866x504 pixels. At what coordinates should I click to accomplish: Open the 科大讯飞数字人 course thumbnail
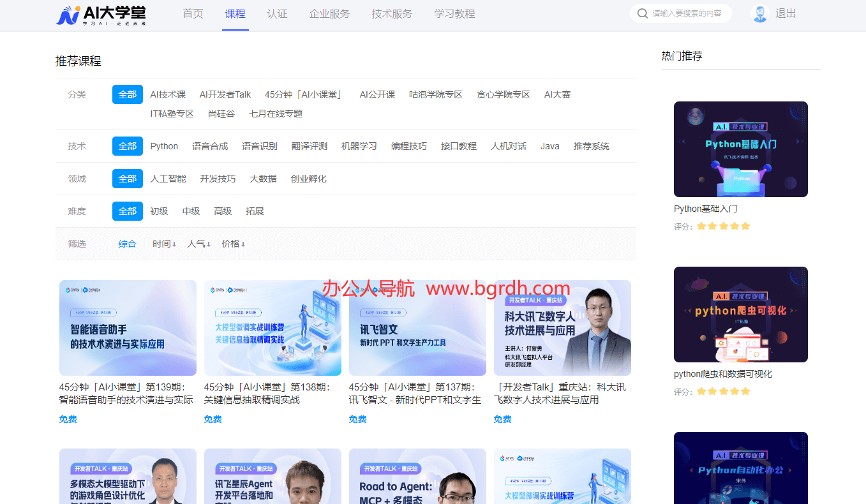click(562, 328)
